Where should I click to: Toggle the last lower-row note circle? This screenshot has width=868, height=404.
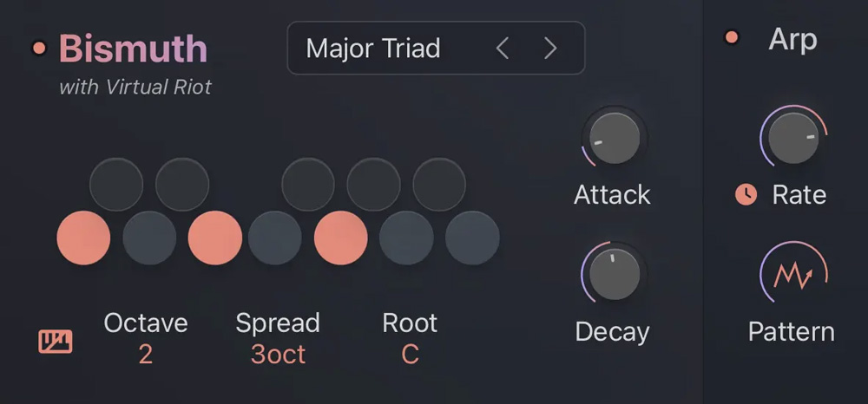pos(472,238)
